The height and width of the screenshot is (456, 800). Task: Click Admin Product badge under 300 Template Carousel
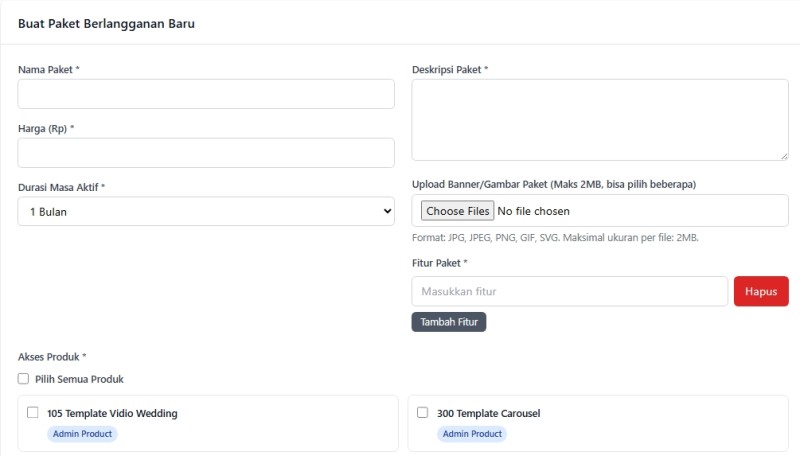coord(472,434)
